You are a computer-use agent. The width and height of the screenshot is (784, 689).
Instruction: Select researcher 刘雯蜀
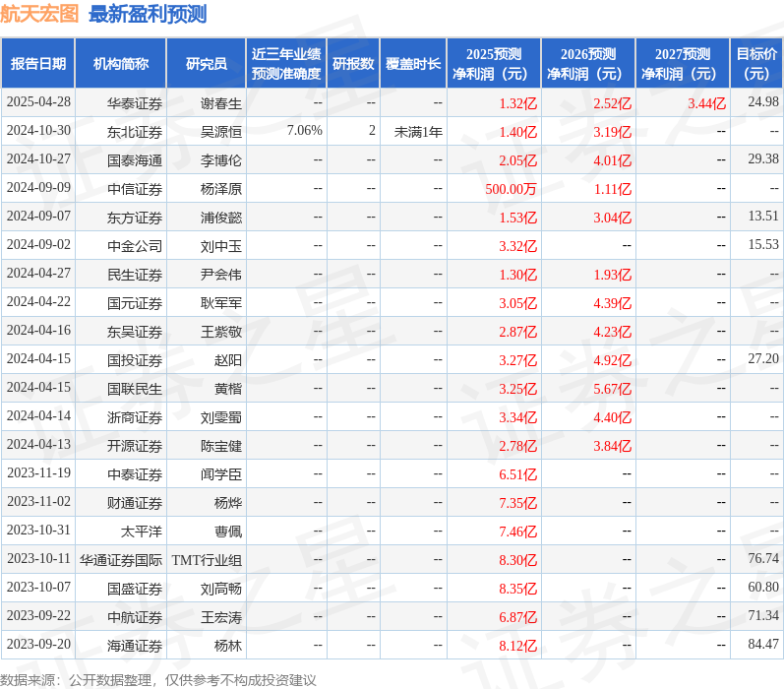tap(221, 416)
